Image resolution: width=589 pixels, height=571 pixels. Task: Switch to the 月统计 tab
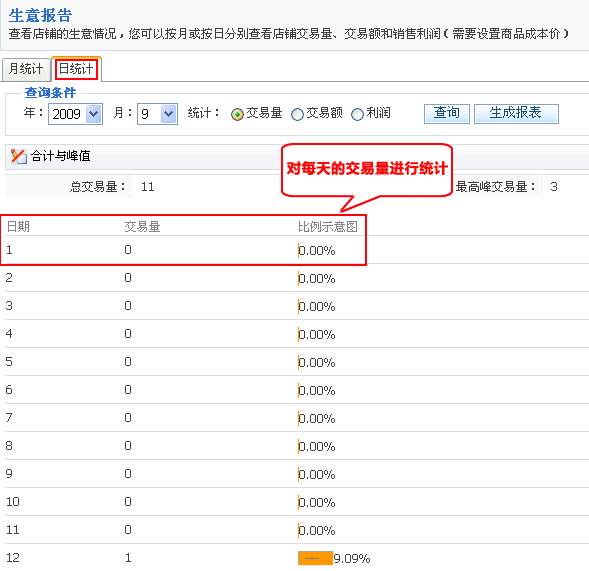26,69
